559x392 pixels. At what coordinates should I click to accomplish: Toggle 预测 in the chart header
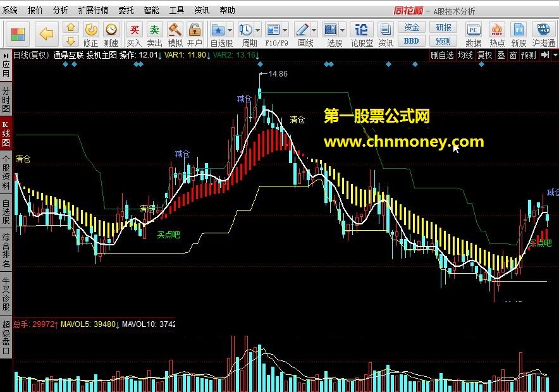coord(529,55)
